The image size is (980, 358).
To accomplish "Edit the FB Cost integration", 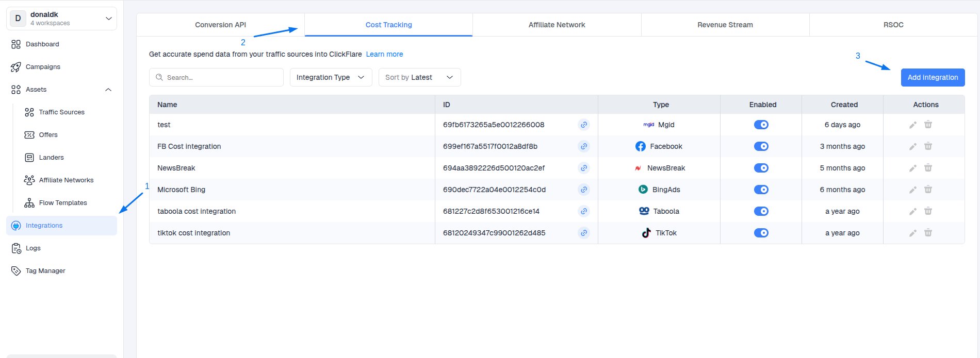I will (912, 146).
